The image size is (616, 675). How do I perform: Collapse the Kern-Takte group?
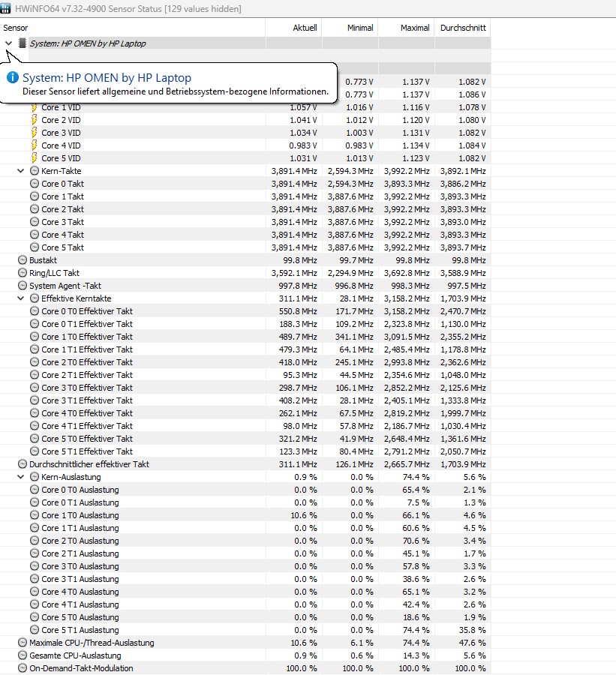(x=20, y=171)
